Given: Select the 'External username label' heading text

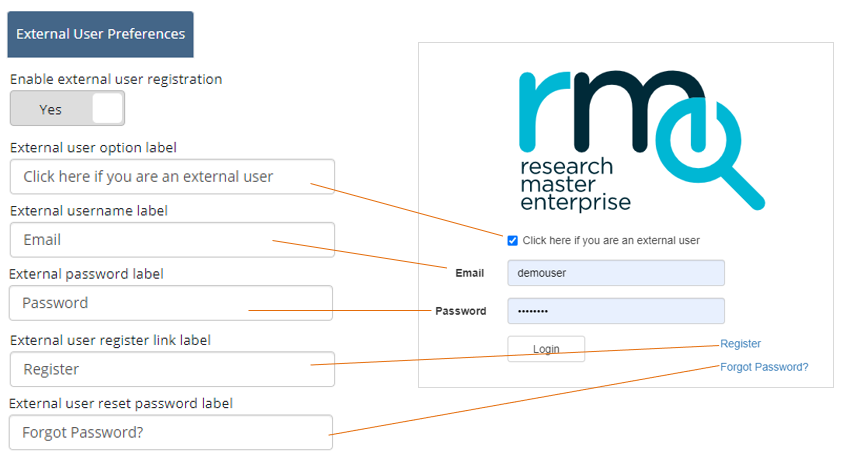Looking at the screenshot, I should [89, 211].
